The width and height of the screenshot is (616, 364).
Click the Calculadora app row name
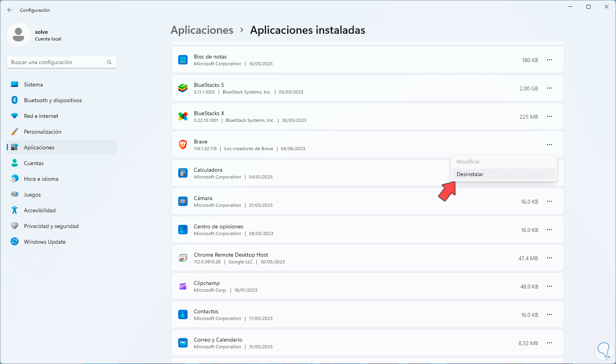point(208,170)
